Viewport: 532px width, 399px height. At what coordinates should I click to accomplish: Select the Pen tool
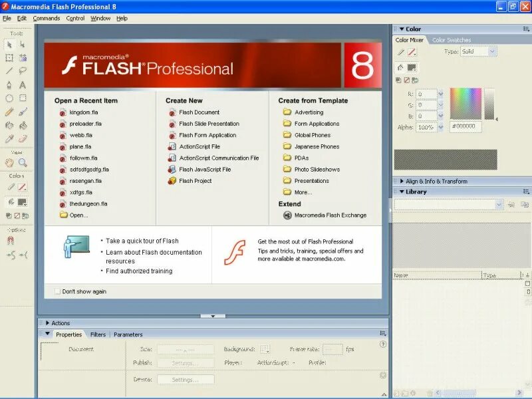tap(9, 85)
